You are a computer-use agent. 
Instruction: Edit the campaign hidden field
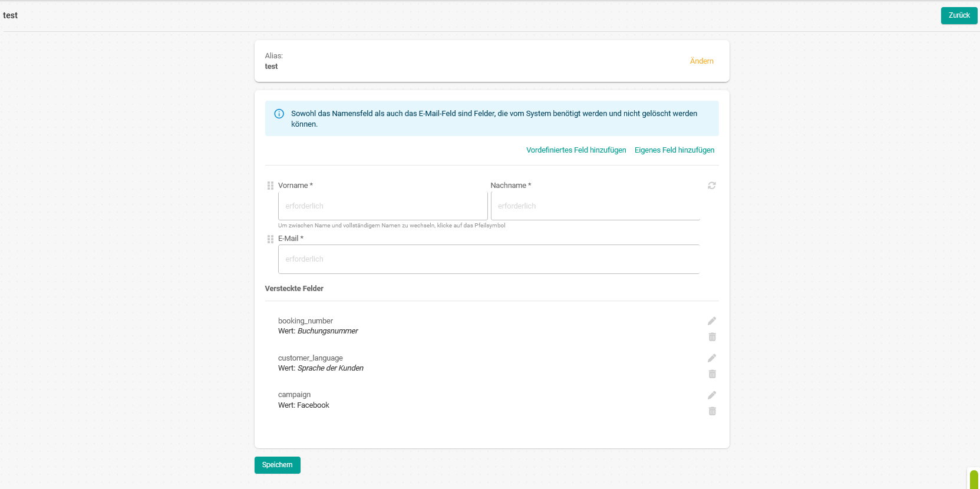pyautogui.click(x=712, y=395)
